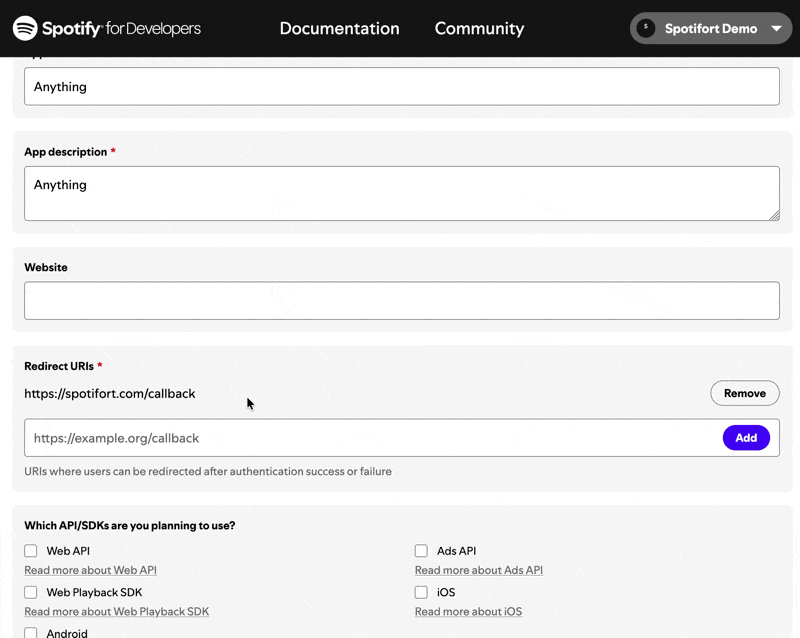Open the Community page
Screen dimensions: 800x638
(479, 28)
